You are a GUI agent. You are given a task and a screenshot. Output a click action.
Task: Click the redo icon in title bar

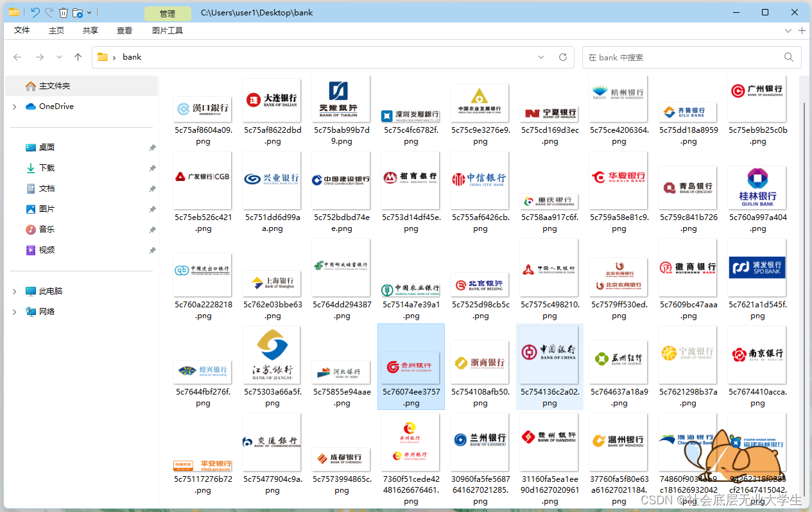click(x=49, y=12)
